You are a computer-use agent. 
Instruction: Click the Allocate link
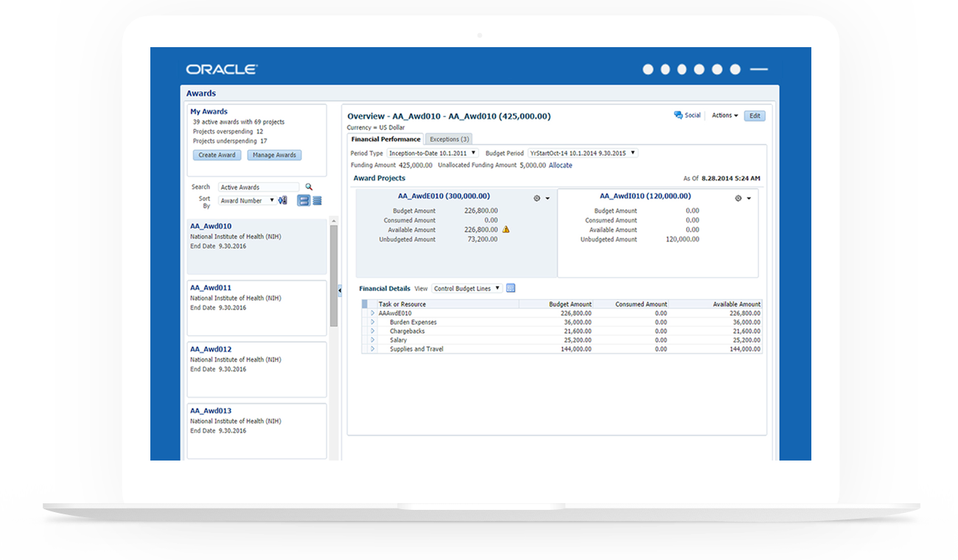click(x=560, y=165)
